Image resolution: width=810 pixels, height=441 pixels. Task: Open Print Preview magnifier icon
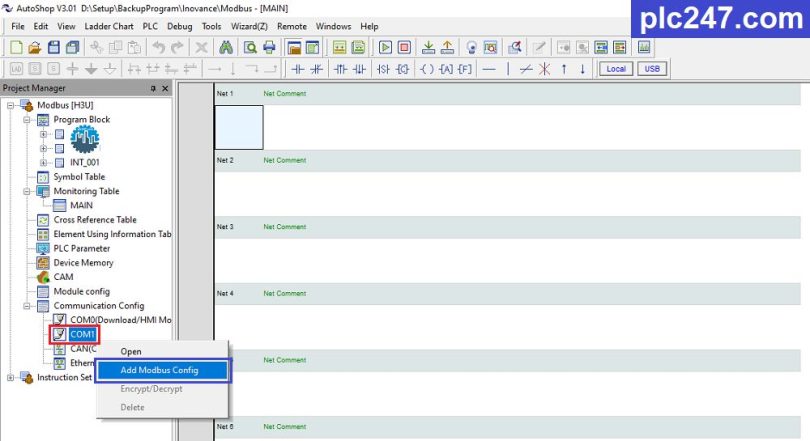click(250, 48)
